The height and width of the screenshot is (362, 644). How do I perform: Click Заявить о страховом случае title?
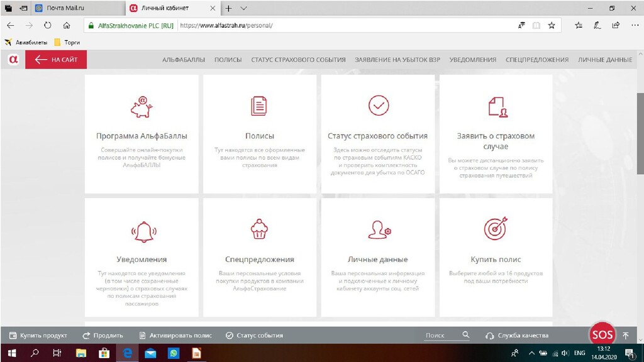496,141
